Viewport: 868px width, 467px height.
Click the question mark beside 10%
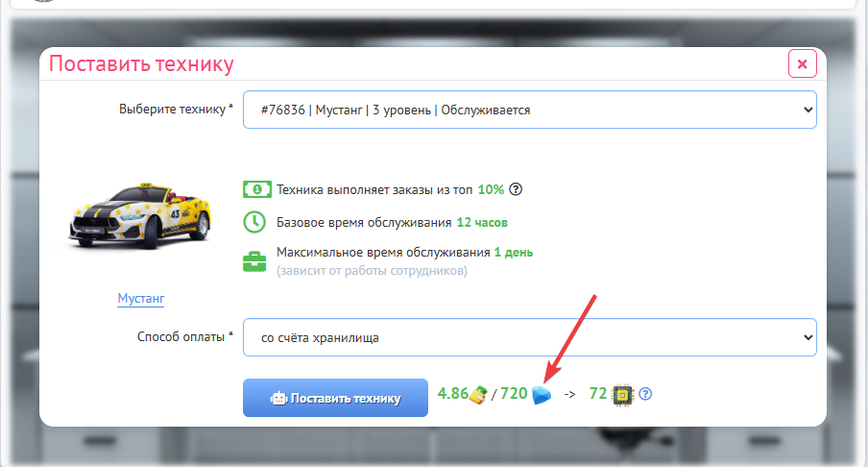tap(516, 189)
